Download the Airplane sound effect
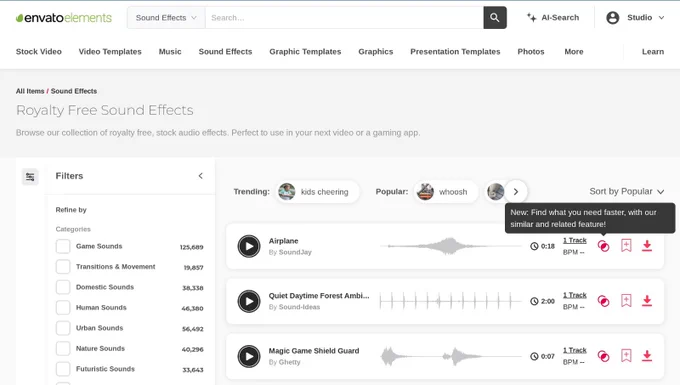680x385 pixels. [x=647, y=246]
